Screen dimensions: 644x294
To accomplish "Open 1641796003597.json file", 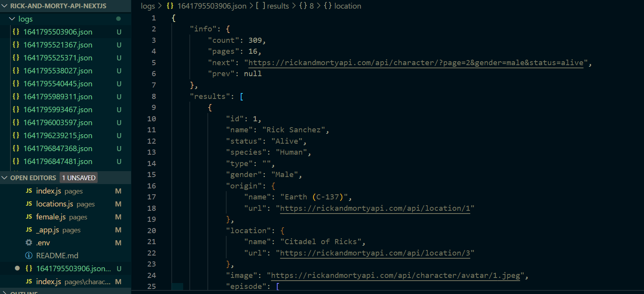I will (58, 122).
